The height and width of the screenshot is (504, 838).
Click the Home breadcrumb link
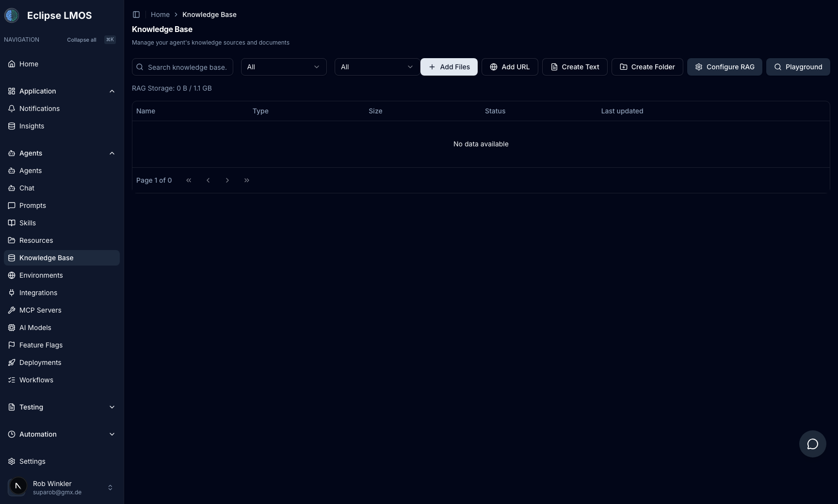pos(160,15)
